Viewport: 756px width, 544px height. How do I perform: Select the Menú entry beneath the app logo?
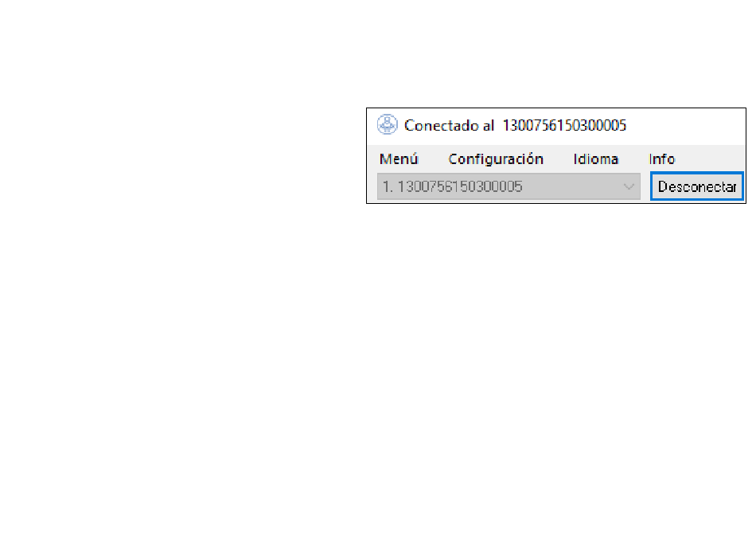399,159
